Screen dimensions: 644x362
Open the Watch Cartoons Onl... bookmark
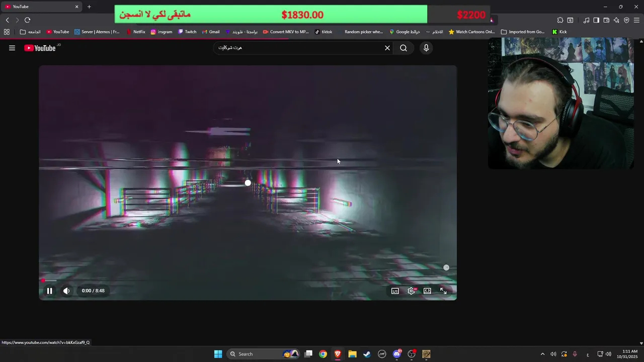pos(472,32)
